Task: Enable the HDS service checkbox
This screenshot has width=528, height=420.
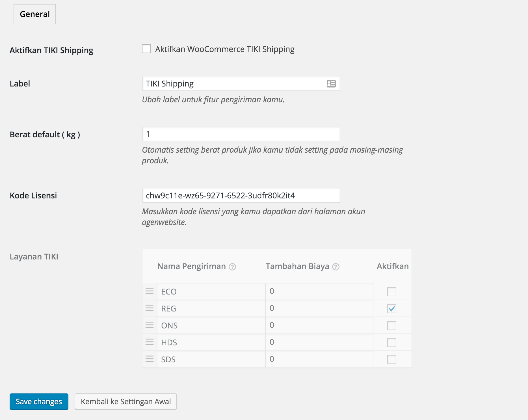Action: [x=392, y=342]
